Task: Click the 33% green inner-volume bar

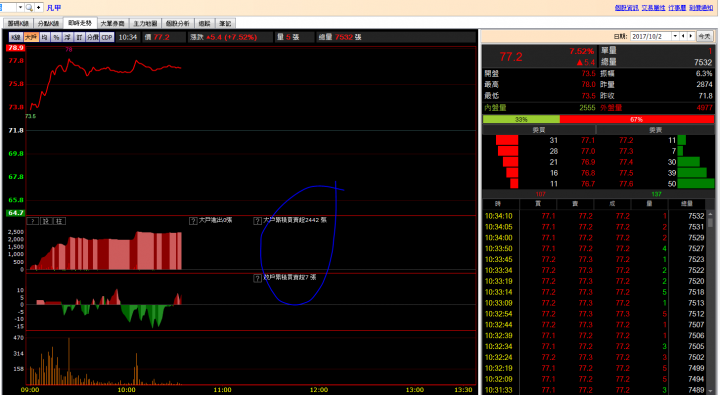Action: [521, 119]
